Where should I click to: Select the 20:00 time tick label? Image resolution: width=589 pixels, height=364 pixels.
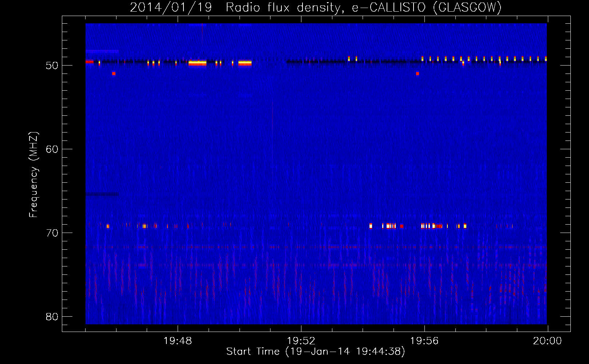pos(548,341)
